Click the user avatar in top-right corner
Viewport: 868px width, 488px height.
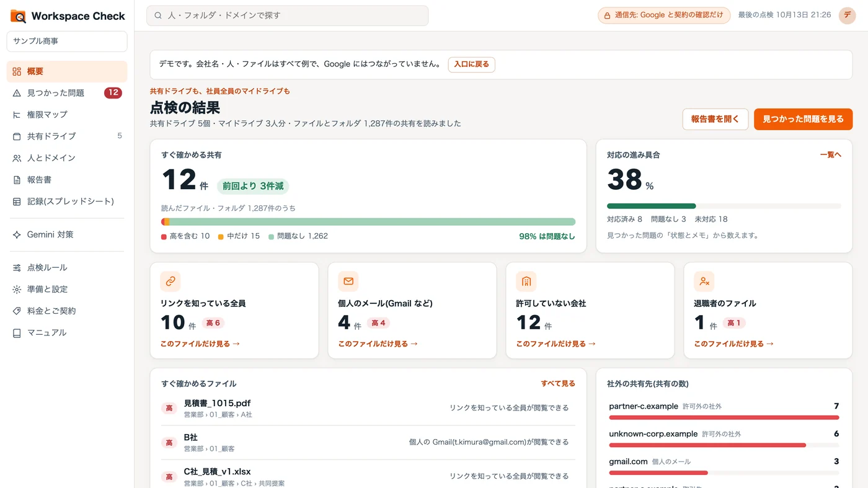[x=847, y=16]
